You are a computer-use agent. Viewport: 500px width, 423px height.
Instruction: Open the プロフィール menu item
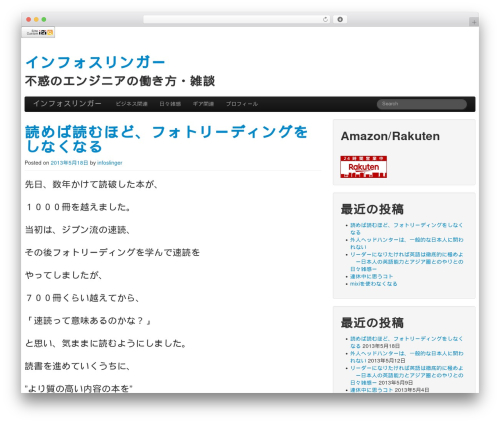coord(242,104)
